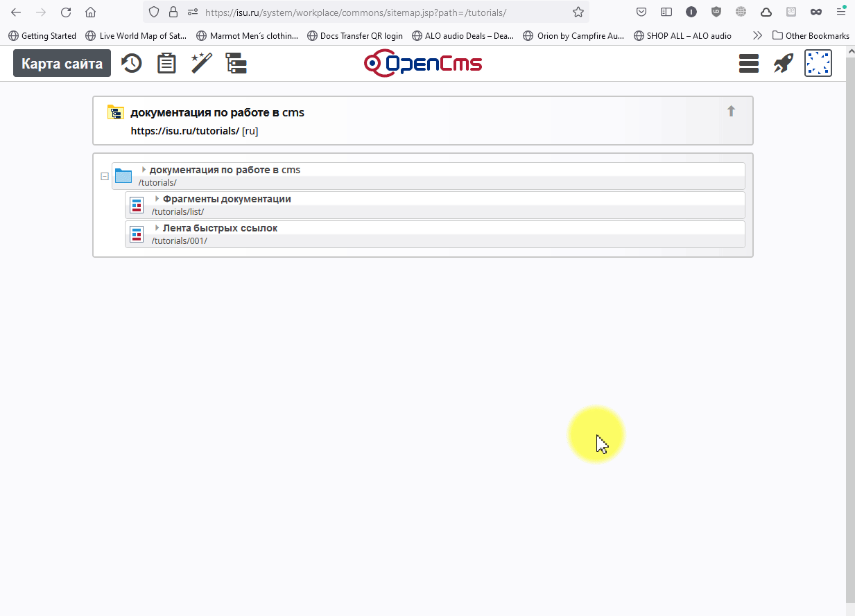Screen dimensions: 855x616
Task: Expand arrow beside Фрагменты документации
Action: pyautogui.click(x=157, y=199)
